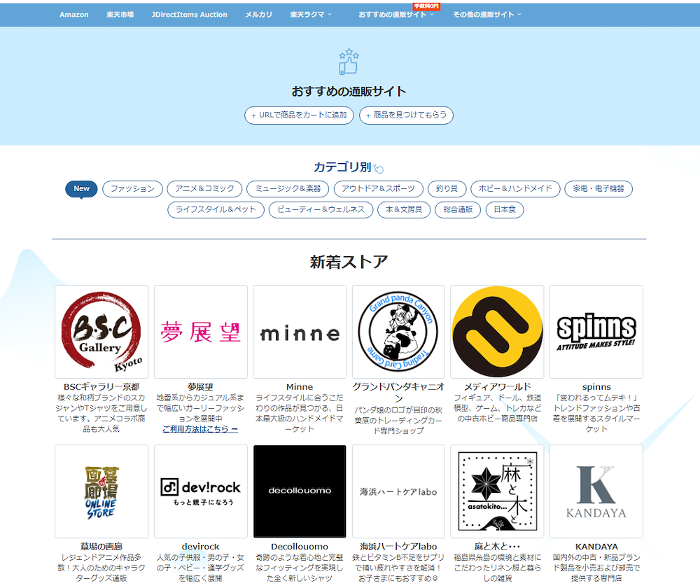The height and width of the screenshot is (588, 700).
Task: Click BSCギャラリー京都 store name
Action: (x=101, y=387)
